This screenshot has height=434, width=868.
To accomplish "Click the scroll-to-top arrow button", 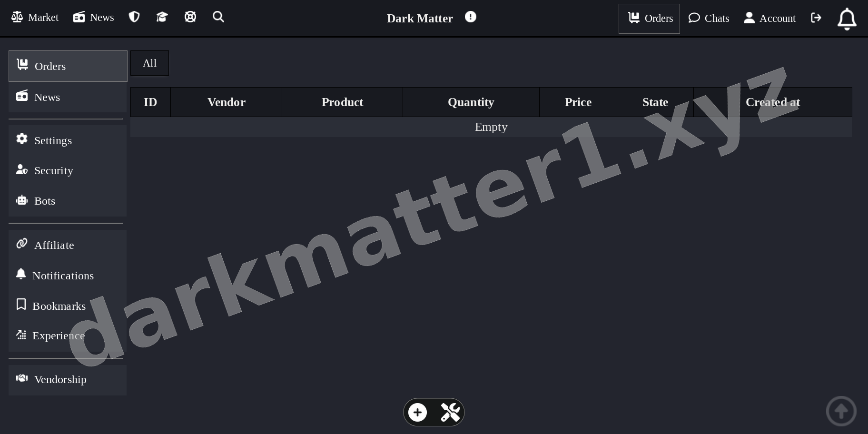I will [x=841, y=411].
